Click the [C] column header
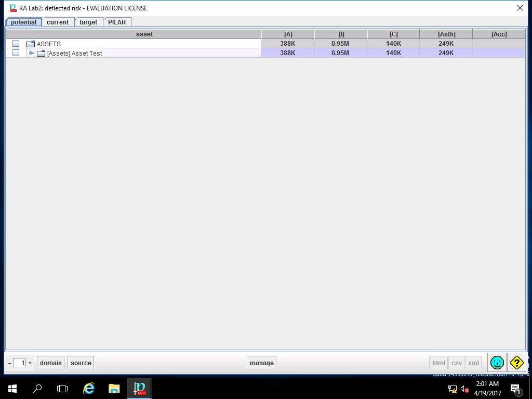 tap(394, 34)
